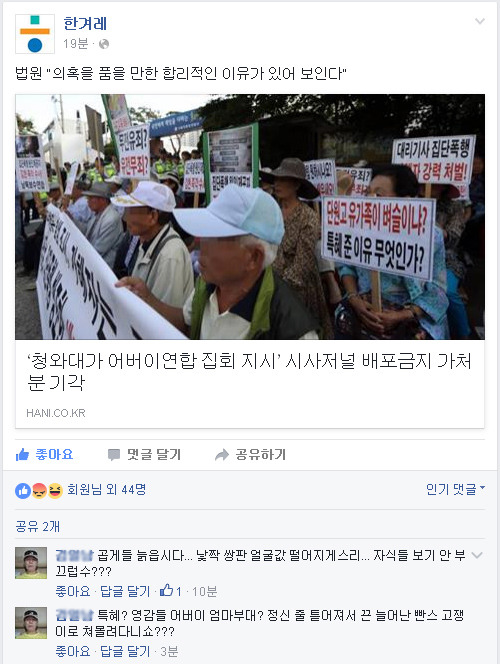Like the second comment via 좋아요
Viewport: 500px width, 664px height.
pos(73,651)
